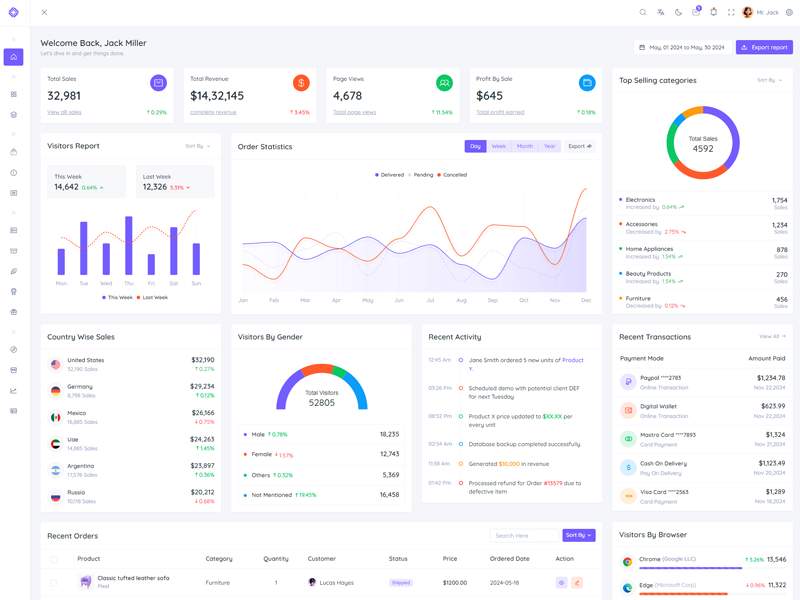Image resolution: width=800 pixels, height=600 pixels.
Task: Open the View all sales link
Action: [x=64, y=112]
